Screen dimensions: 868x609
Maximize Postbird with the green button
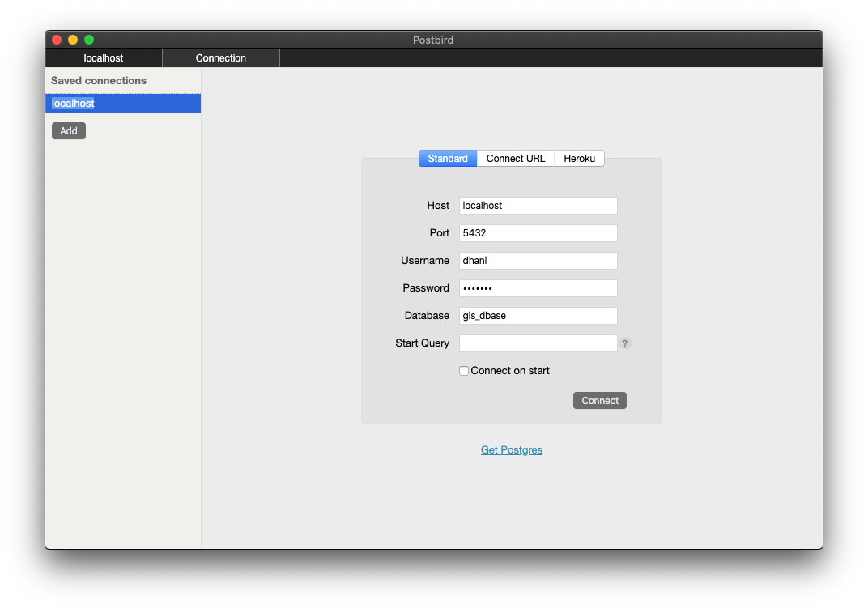[x=89, y=40]
